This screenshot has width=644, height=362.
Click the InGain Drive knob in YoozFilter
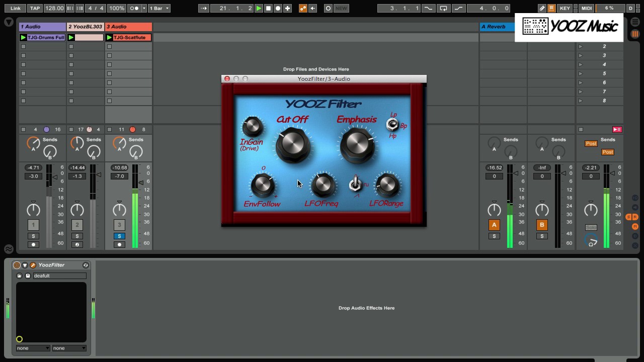(253, 127)
